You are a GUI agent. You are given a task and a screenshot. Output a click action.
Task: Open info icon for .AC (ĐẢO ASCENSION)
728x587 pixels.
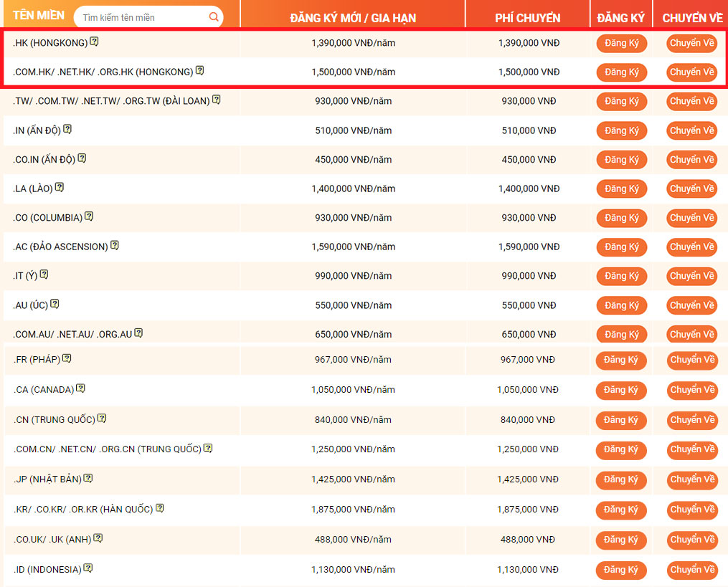click(x=115, y=246)
